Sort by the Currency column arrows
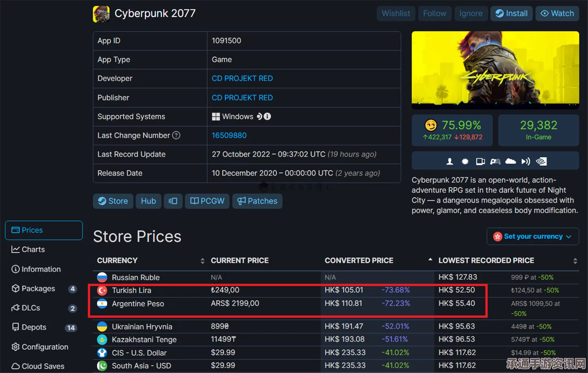Screen dimensions: 588x373 click(x=202, y=261)
